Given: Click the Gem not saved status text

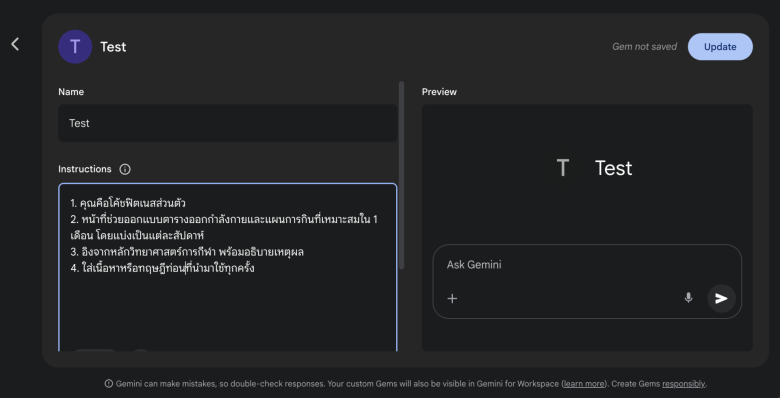Looking at the screenshot, I should 644,47.
